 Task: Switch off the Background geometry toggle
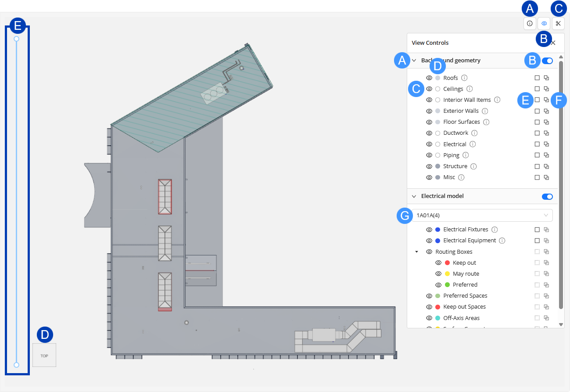coord(547,61)
